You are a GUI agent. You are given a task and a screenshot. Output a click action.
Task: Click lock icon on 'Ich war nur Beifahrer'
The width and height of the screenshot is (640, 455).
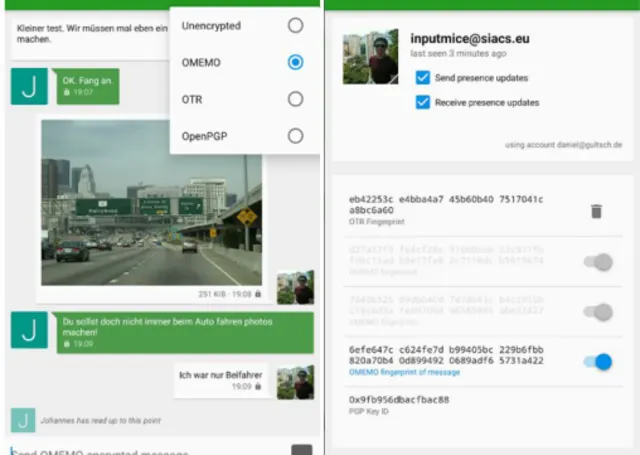(258, 386)
